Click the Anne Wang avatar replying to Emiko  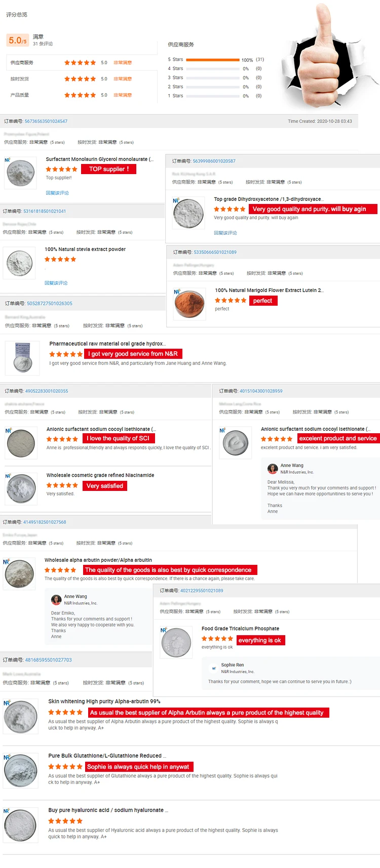point(56,600)
